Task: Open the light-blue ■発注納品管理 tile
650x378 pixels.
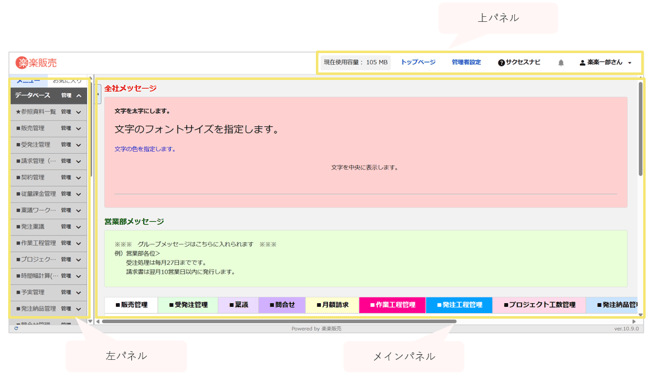Action: [612, 305]
